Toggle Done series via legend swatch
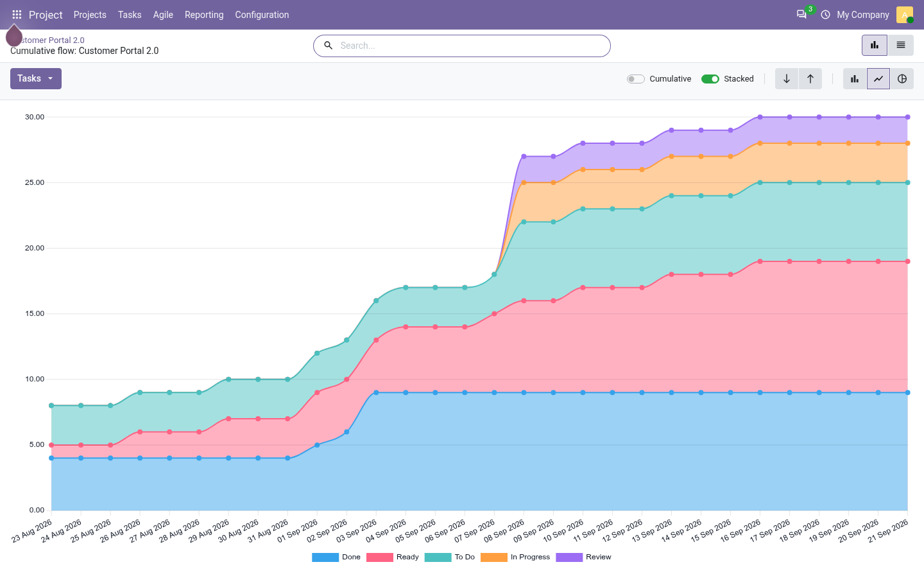924x578 pixels. coord(325,557)
